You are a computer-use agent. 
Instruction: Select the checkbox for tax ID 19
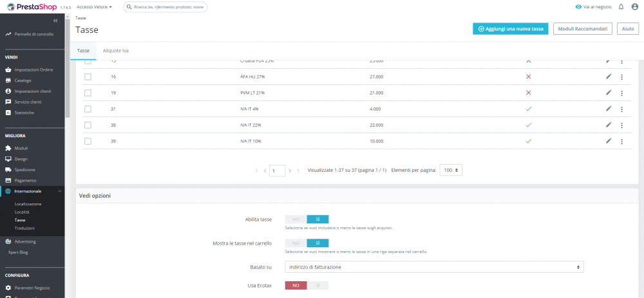pyautogui.click(x=88, y=93)
